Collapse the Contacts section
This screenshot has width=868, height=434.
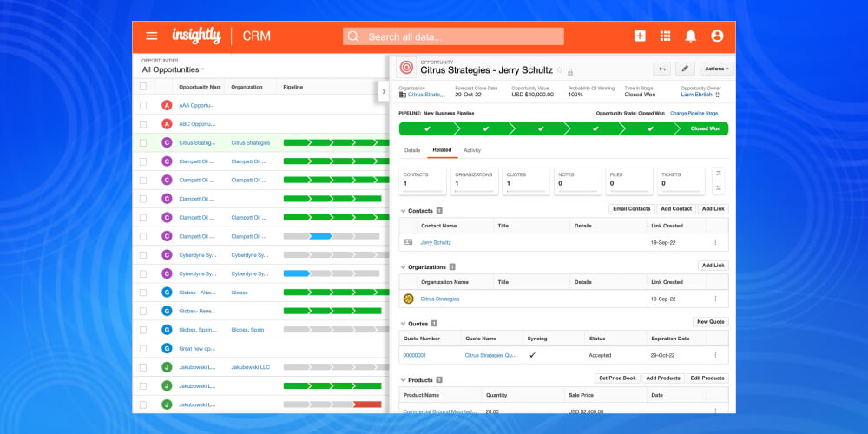click(403, 210)
